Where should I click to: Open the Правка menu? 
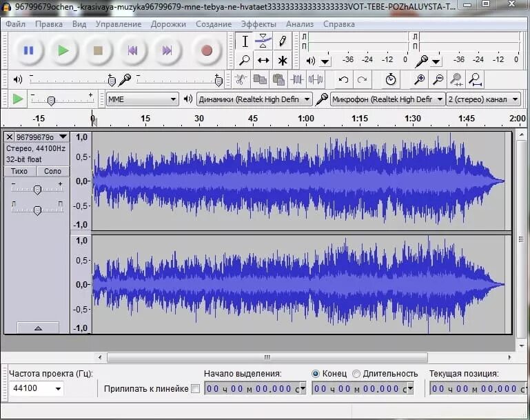click(49, 24)
